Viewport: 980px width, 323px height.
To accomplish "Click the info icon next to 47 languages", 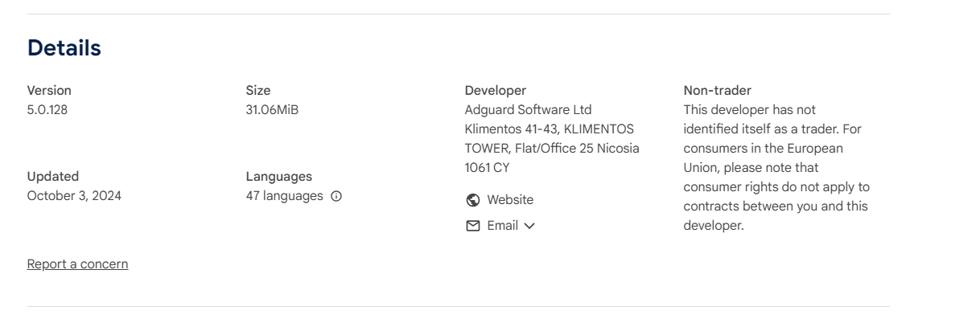I will click(x=336, y=196).
